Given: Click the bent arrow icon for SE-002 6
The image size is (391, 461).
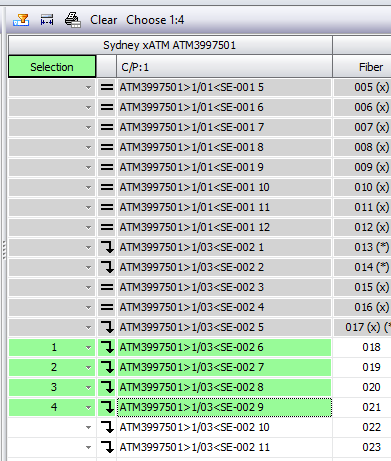Looking at the screenshot, I should point(107,347).
